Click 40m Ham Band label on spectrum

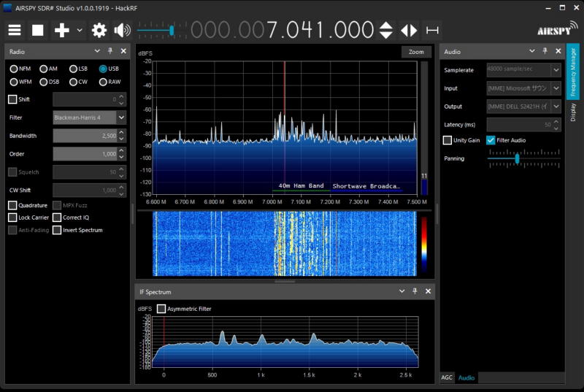[x=301, y=185]
